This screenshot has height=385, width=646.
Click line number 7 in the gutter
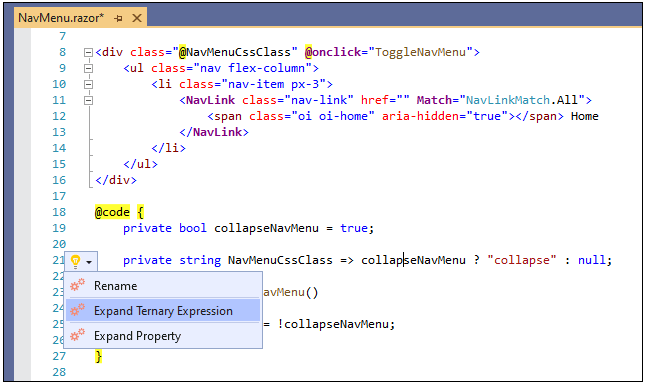point(63,36)
